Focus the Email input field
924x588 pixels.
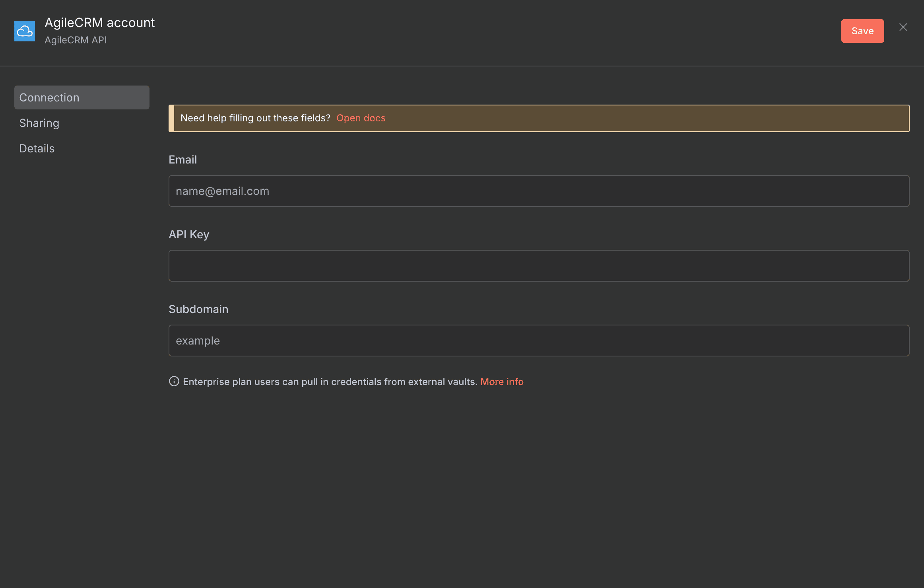(x=539, y=191)
